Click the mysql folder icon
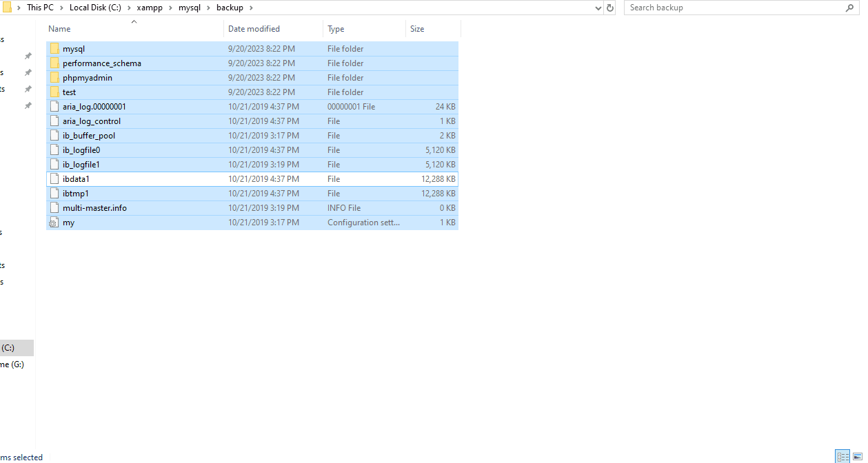The height and width of the screenshot is (463, 868). coord(54,49)
